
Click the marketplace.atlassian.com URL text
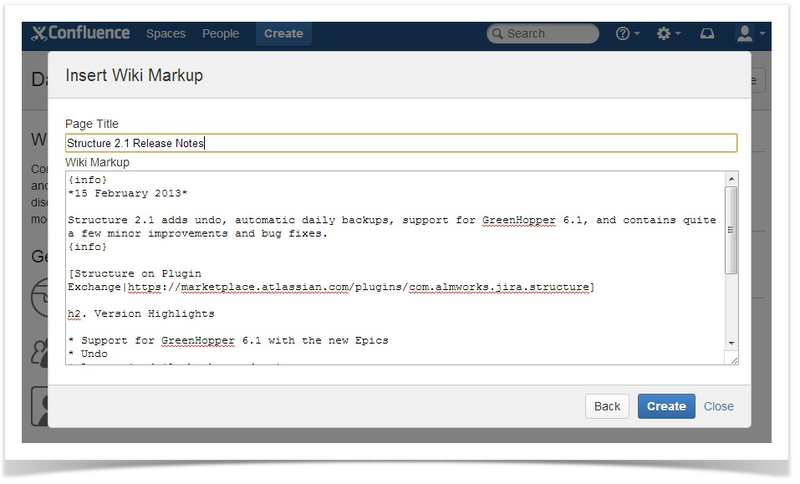pyautogui.click(x=361, y=287)
